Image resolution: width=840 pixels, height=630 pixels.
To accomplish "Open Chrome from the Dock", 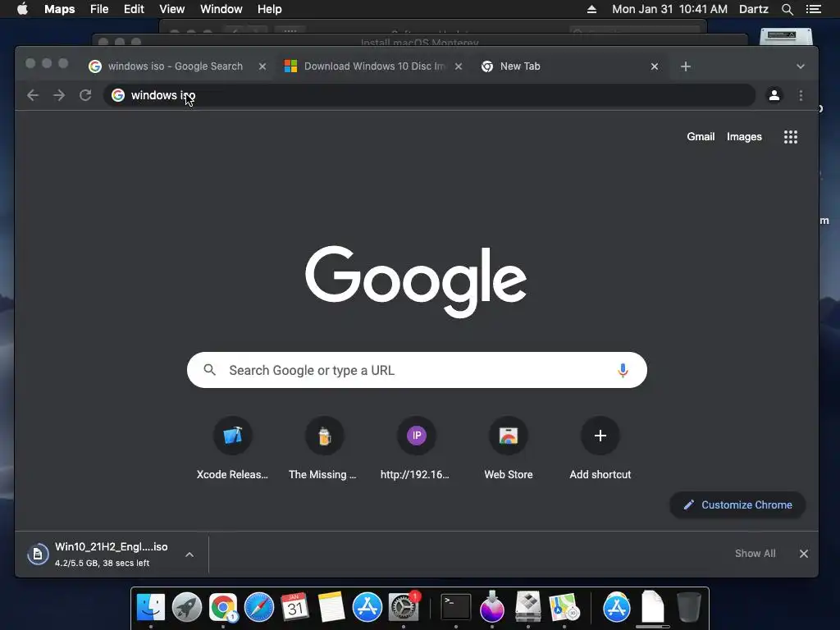I will click(223, 608).
